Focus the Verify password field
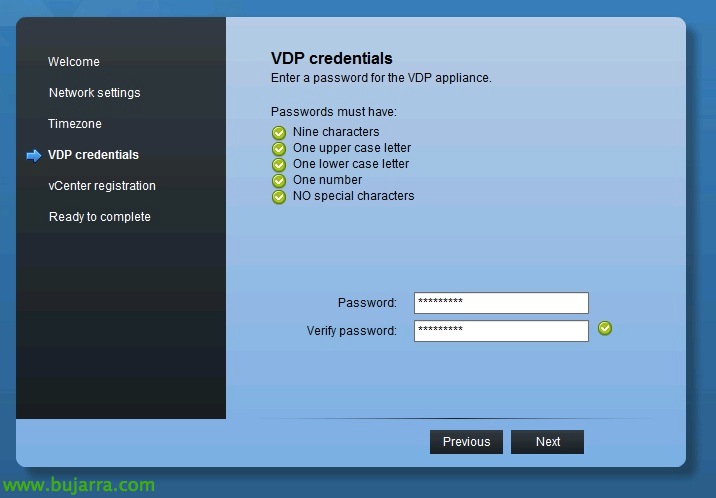The height and width of the screenshot is (498, 716). pyautogui.click(x=501, y=331)
